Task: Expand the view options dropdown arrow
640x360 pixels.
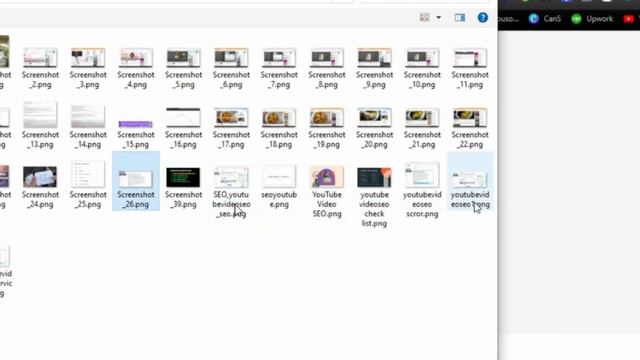Action: [x=438, y=18]
